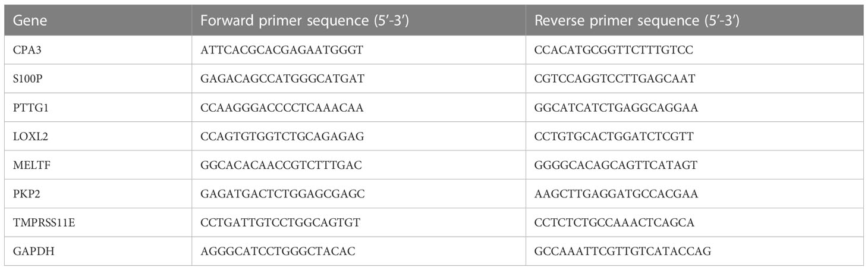Click reverse primer CCACATGCGGTTCTTTGTCC

tap(614, 51)
